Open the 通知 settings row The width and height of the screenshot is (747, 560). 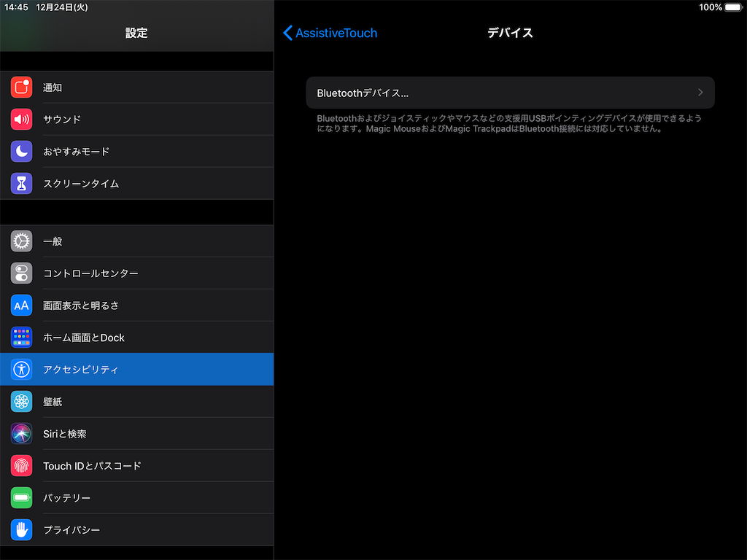click(x=136, y=87)
